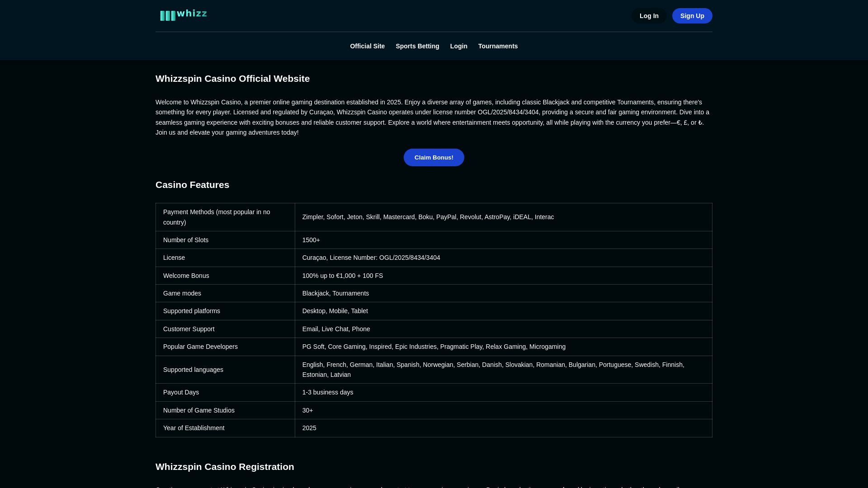The image size is (868, 488).
Task: Click the Payout Days label
Action: [181, 392]
